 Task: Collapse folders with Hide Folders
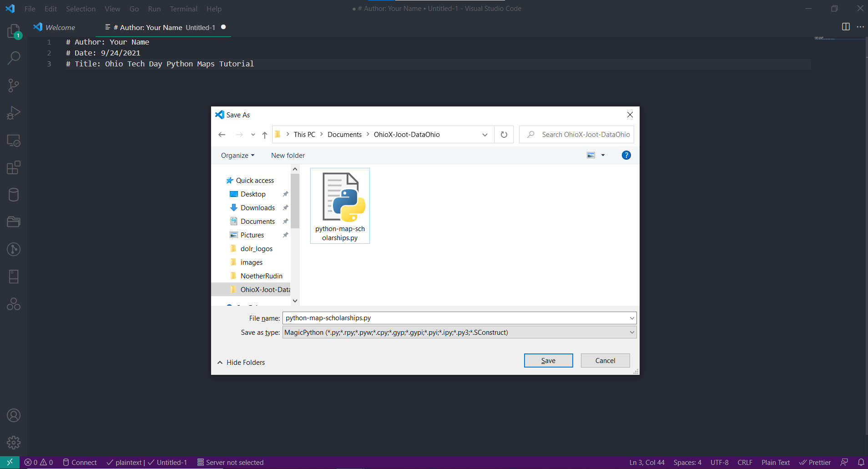click(241, 363)
